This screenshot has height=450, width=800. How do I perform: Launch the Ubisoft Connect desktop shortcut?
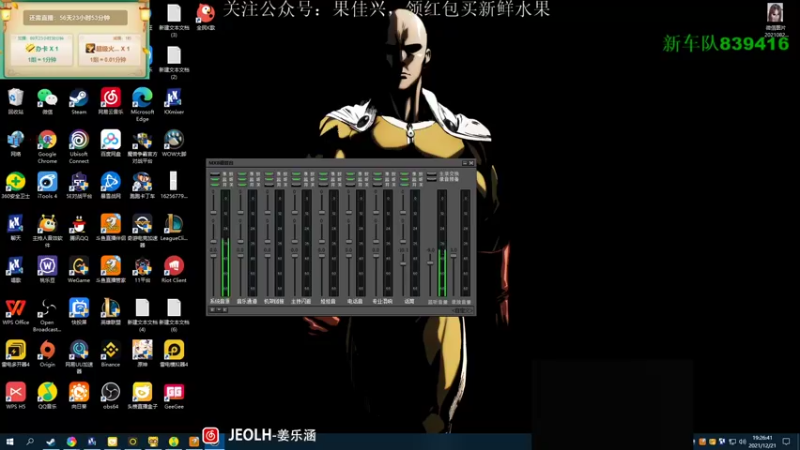pos(79,146)
